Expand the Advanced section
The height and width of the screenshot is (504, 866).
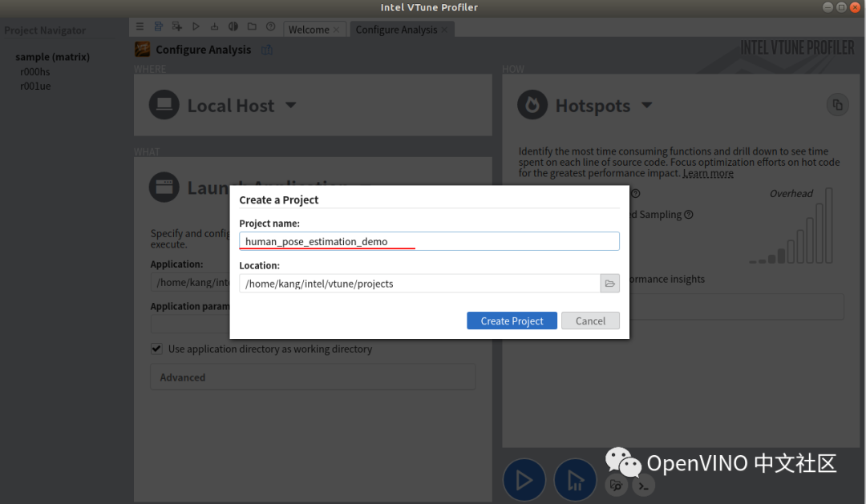(313, 377)
